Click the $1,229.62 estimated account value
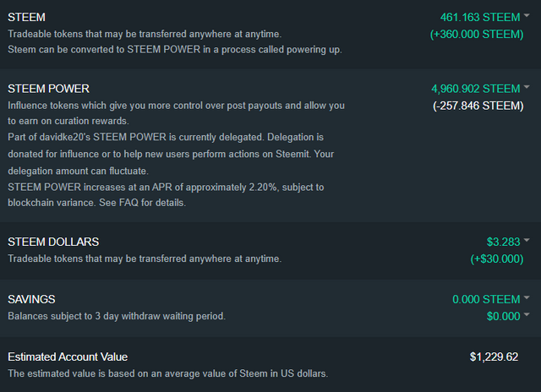This screenshot has height=392, width=541. (x=494, y=357)
